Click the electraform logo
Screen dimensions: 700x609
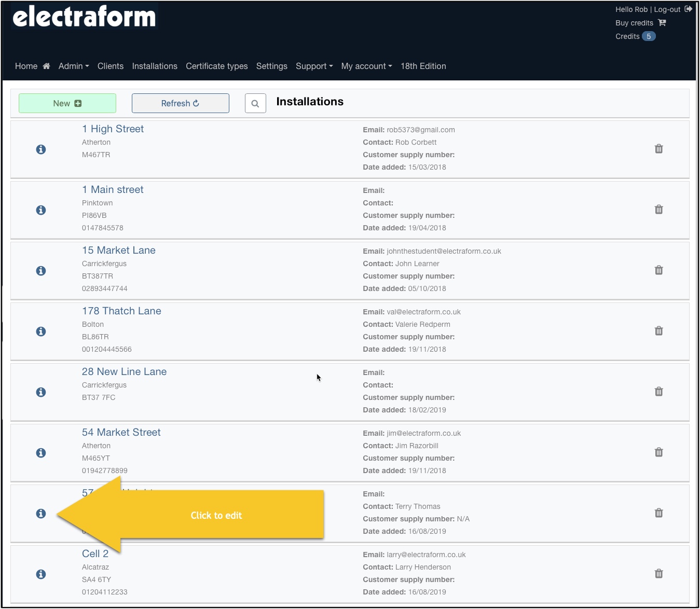[x=84, y=16]
